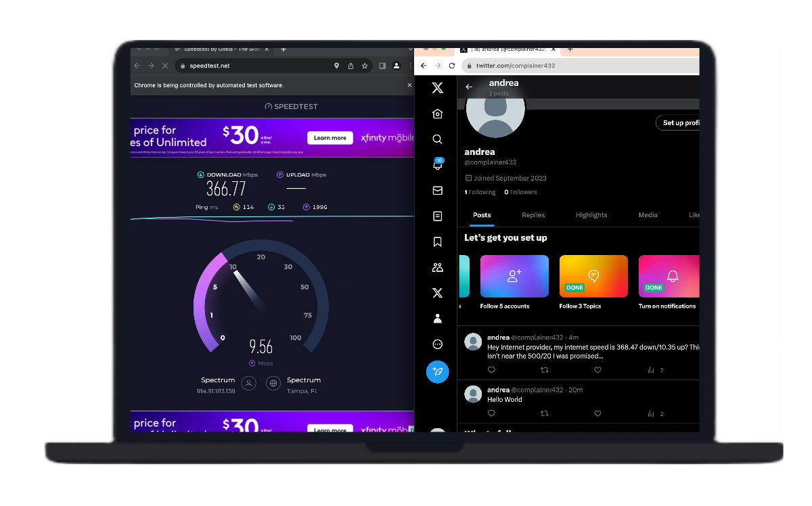Open the Turn on notifications card
The width and height of the screenshot is (812, 506).
coord(669,282)
